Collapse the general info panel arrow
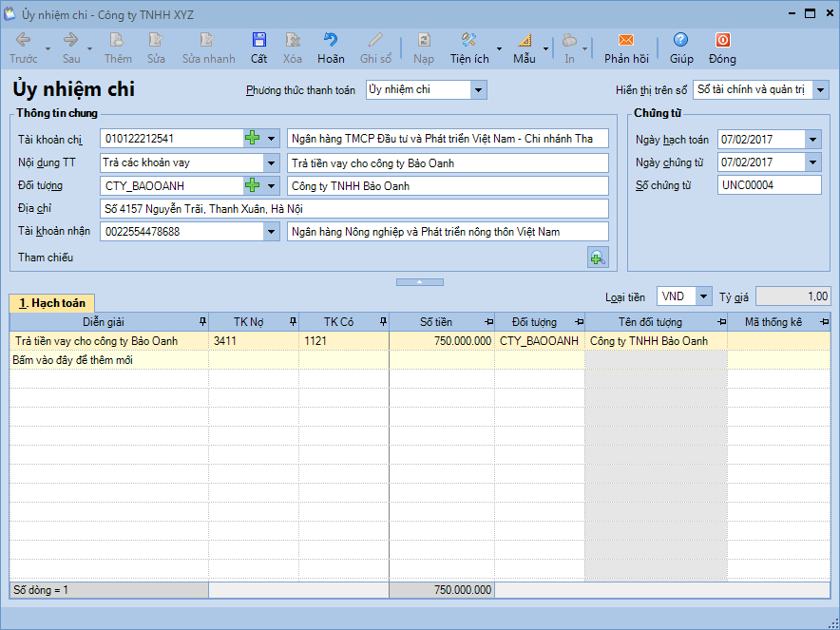Image resolution: width=840 pixels, height=630 pixels. tap(420, 282)
